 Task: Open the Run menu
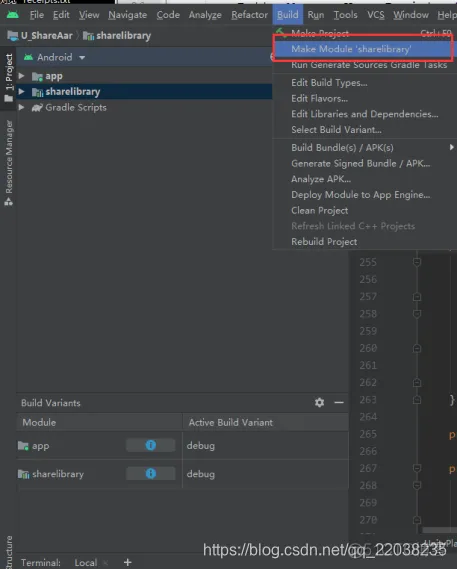pyautogui.click(x=316, y=15)
